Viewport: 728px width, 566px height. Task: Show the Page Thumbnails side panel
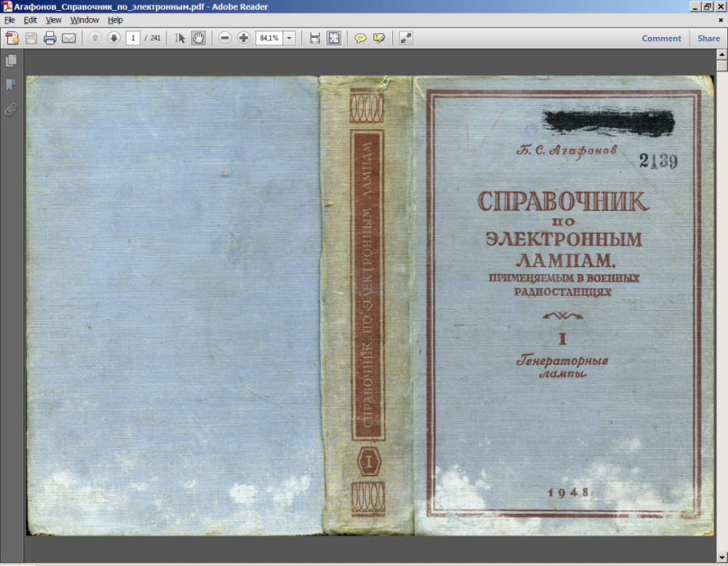point(11,61)
